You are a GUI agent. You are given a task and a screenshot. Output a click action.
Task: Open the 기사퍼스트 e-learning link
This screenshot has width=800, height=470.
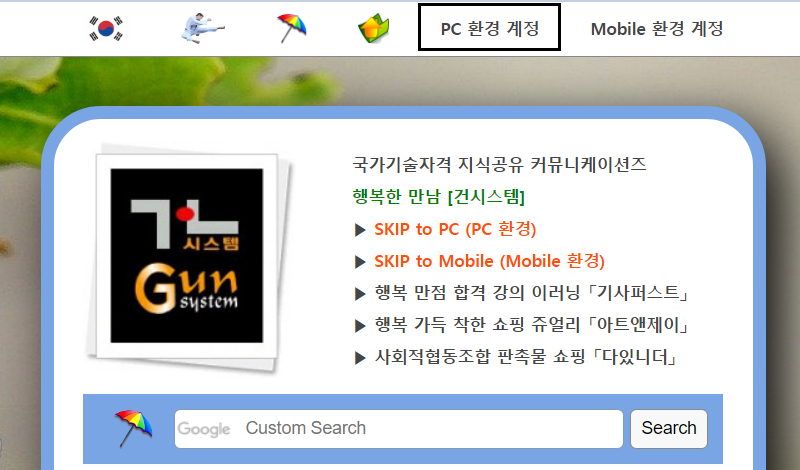(x=533, y=293)
